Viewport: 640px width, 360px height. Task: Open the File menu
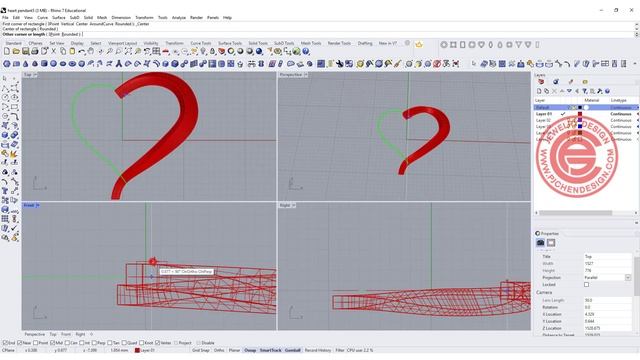(x=5, y=18)
